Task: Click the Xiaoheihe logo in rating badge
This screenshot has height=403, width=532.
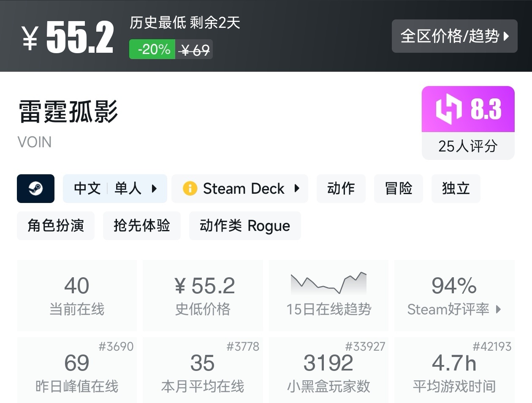Action: (449, 109)
